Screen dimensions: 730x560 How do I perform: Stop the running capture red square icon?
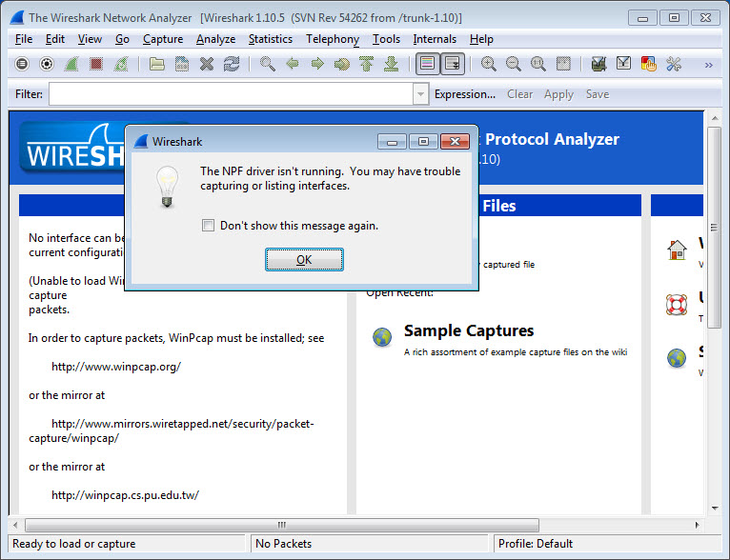click(96, 64)
